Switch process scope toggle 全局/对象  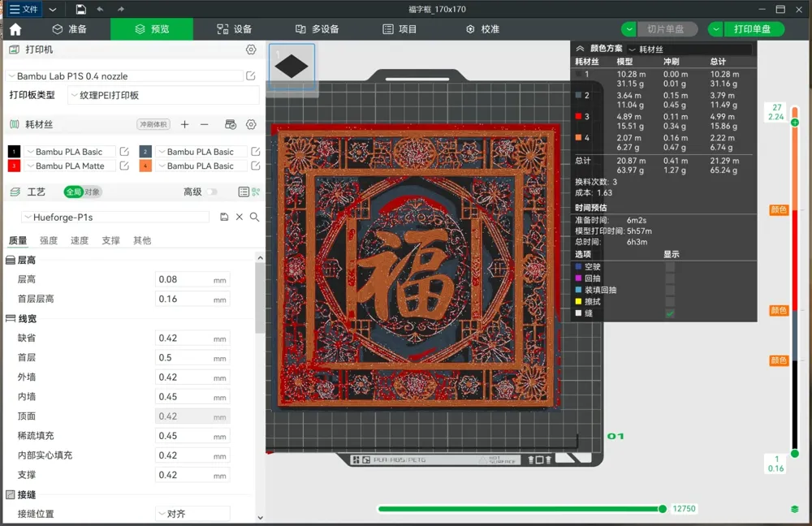(x=83, y=192)
